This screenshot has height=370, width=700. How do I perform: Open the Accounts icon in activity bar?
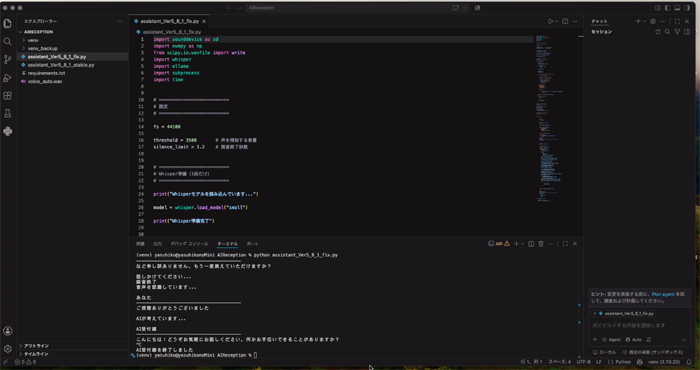point(8,331)
